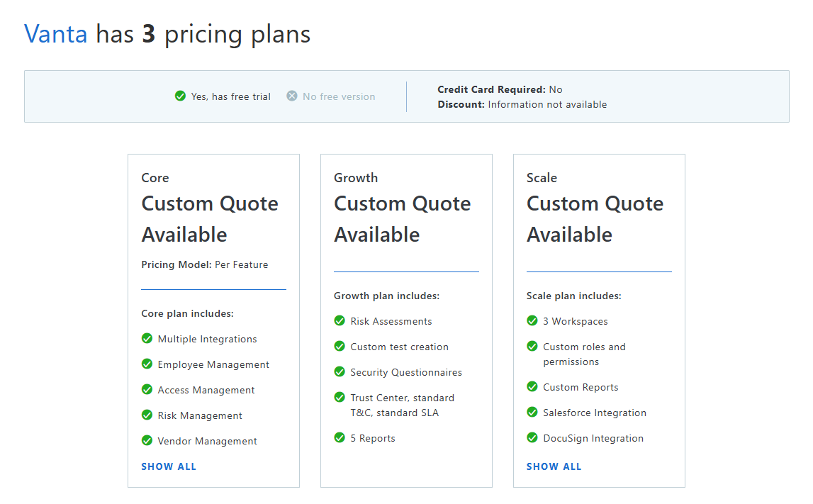The width and height of the screenshot is (813, 504).
Task: Open the Vanta link in the heading
Action: (55, 34)
